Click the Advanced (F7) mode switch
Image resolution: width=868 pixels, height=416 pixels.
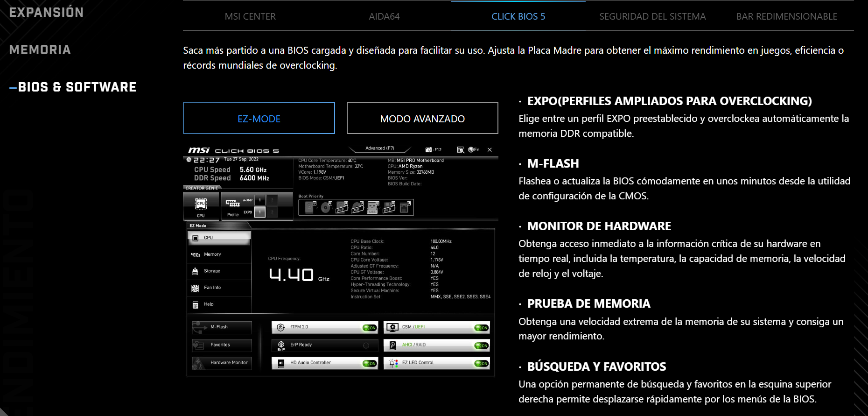pos(380,148)
